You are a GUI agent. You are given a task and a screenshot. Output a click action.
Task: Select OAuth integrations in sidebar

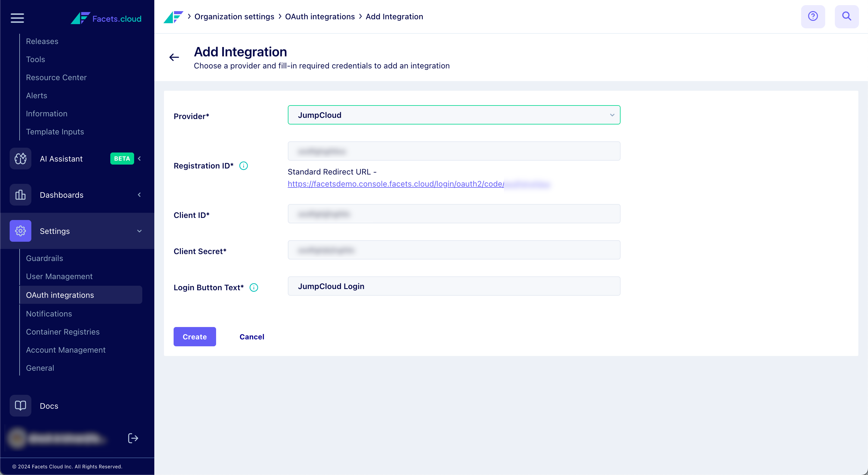(81, 295)
